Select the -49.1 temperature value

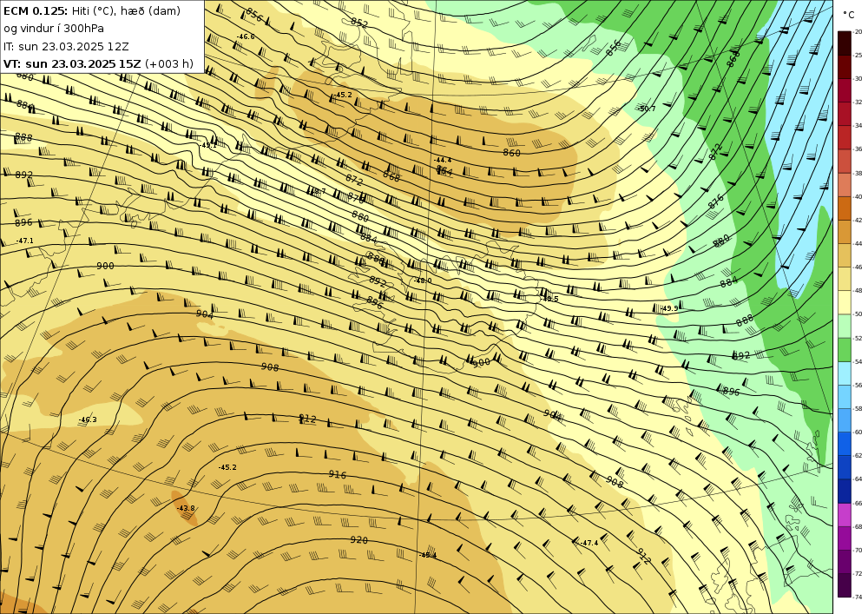[x=208, y=145]
